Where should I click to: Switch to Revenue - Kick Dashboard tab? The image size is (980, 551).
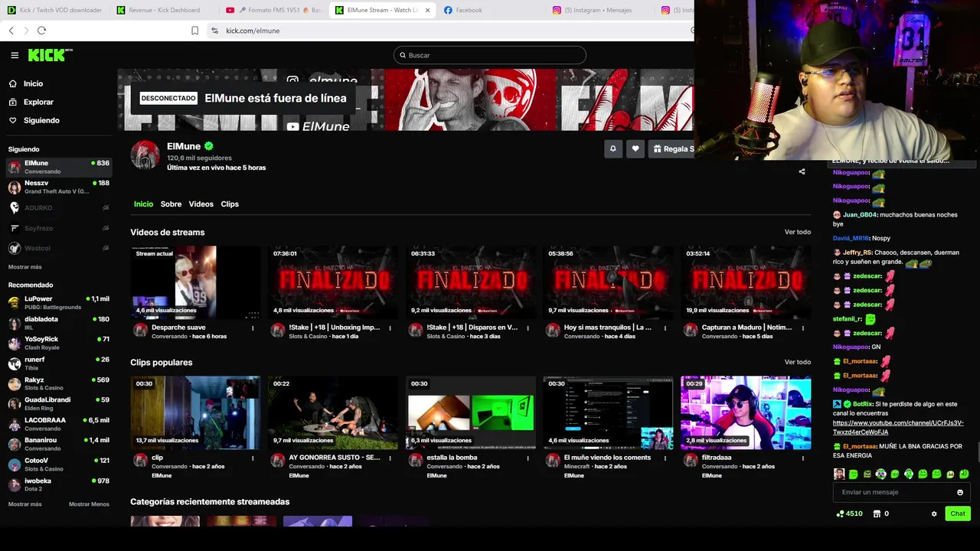[x=164, y=10]
